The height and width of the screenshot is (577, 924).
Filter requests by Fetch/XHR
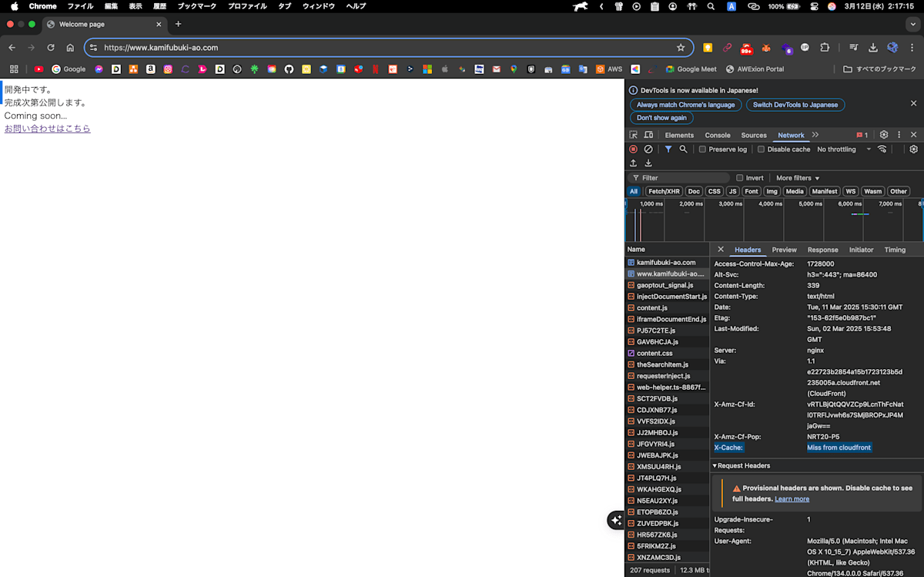pos(664,191)
